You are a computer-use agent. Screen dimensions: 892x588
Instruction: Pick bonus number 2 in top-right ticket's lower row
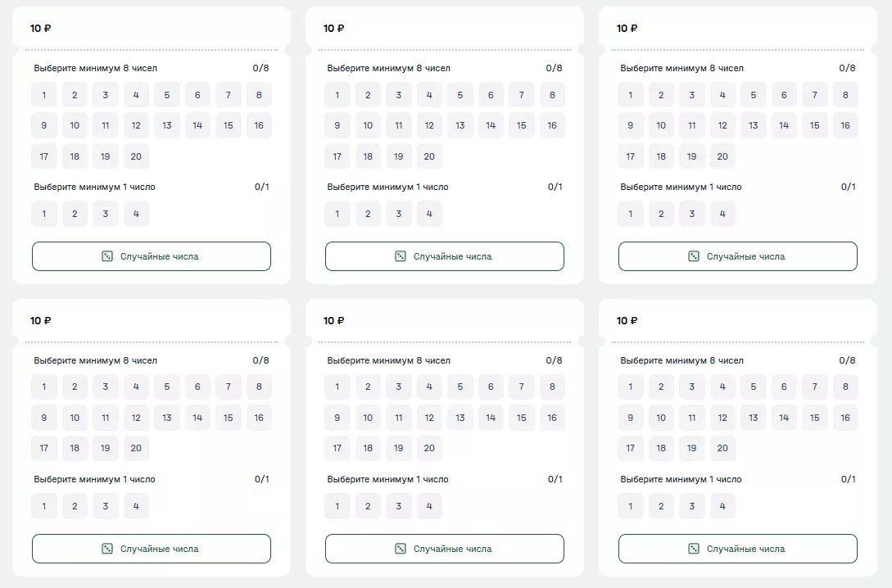(661, 215)
